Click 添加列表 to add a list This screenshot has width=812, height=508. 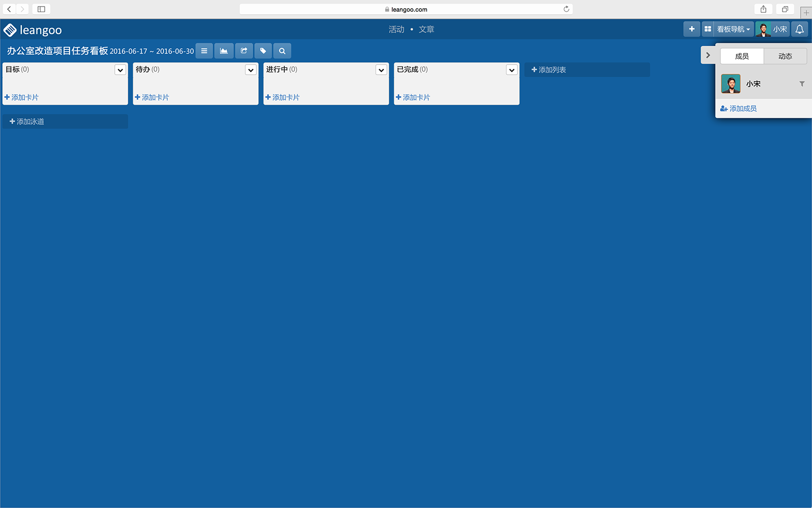[587, 70]
